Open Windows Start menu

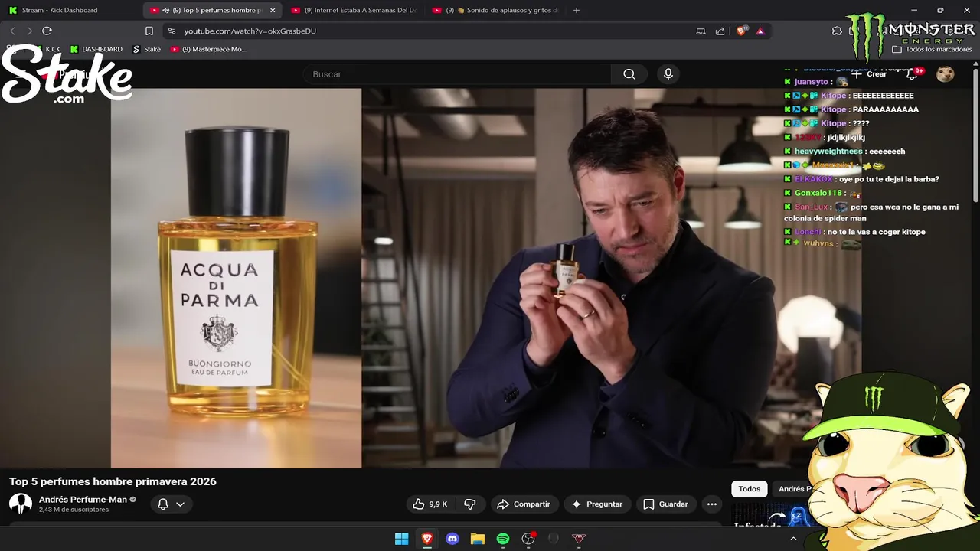click(401, 539)
